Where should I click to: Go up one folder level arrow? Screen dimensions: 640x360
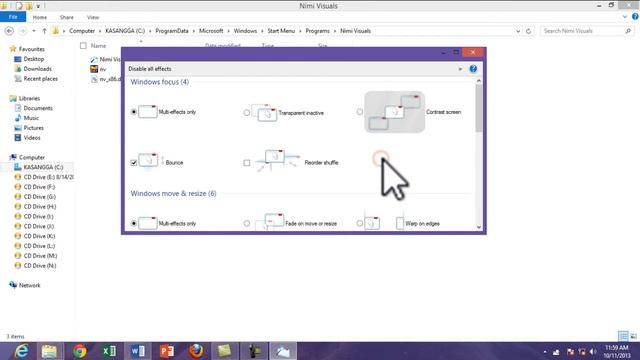[44, 31]
